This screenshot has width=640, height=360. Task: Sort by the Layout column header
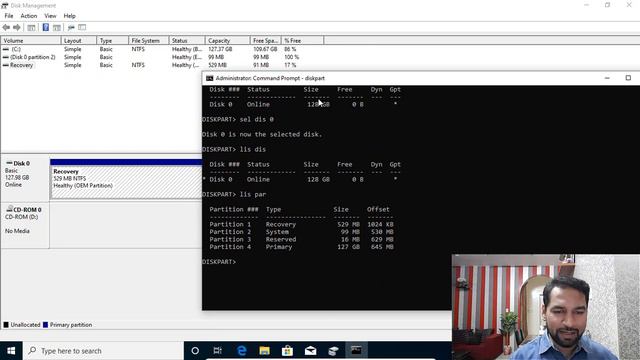(x=79, y=41)
